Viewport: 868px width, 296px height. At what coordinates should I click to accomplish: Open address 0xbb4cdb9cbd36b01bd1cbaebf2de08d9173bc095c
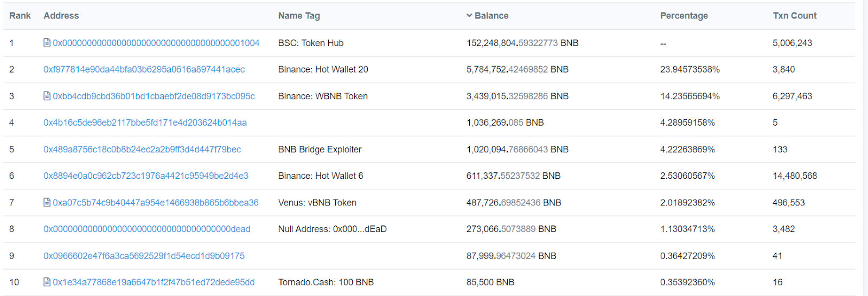click(154, 96)
